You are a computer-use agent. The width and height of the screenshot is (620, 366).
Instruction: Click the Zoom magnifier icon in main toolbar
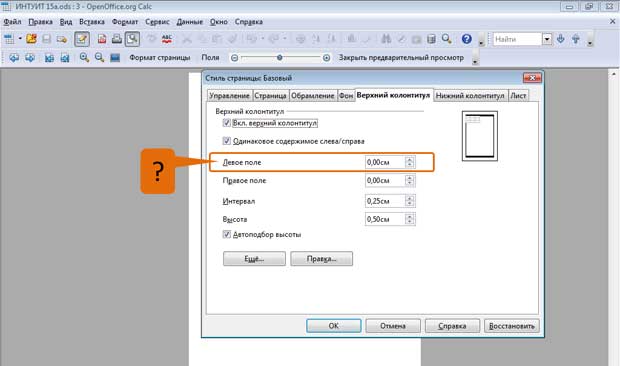pos(447,39)
